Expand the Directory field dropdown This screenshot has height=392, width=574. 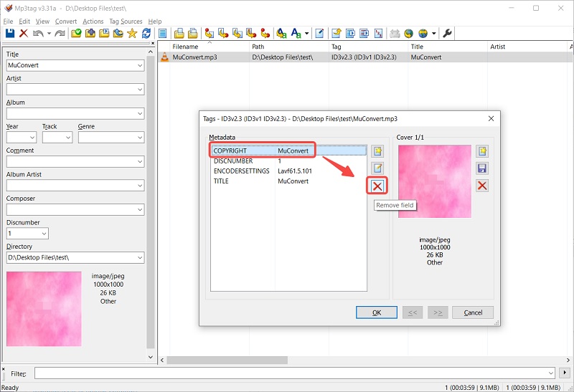140,257
